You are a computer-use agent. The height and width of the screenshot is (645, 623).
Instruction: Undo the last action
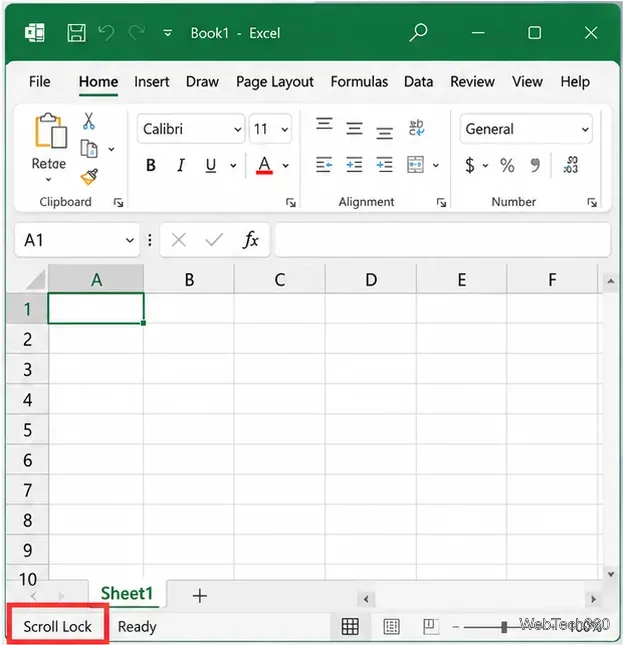pos(107,32)
